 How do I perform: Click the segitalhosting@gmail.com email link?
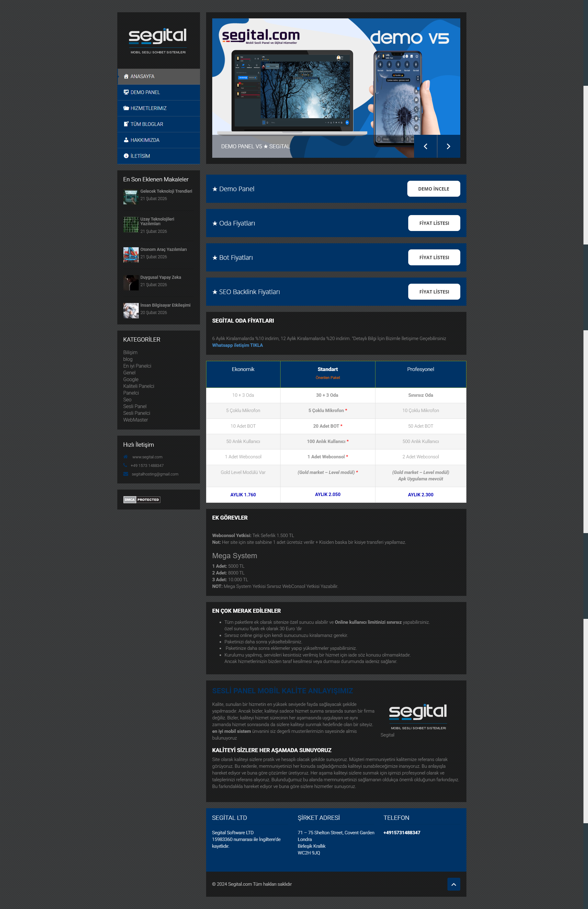pos(155,474)
